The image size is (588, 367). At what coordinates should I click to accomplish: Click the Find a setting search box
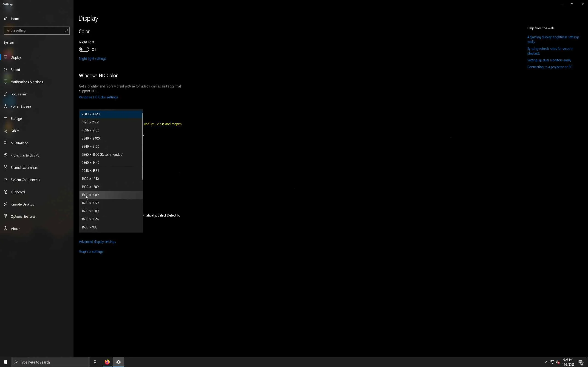point(34,31)
